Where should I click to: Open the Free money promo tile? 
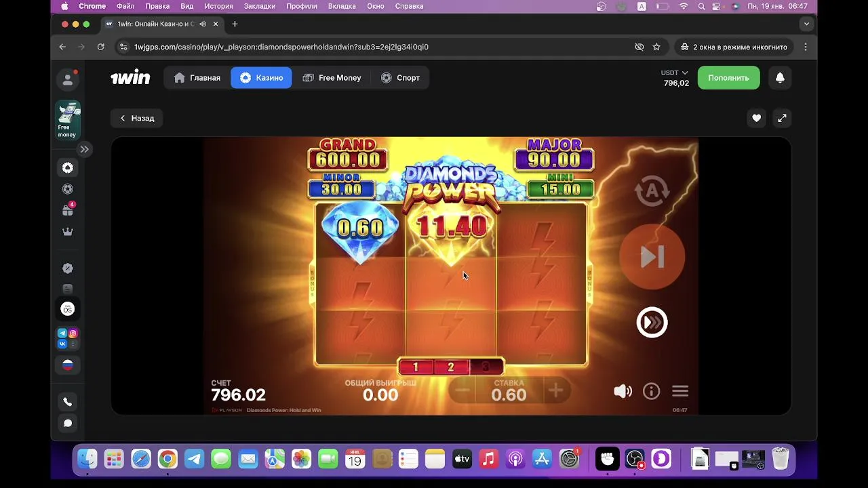pyautogui.click(x=68, y=120)
